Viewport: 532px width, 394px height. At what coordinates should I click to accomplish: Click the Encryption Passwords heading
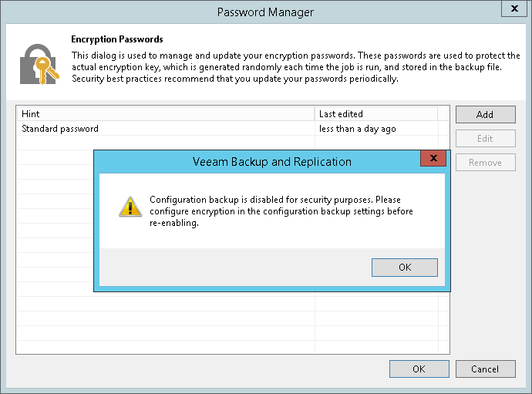(117, 39)
